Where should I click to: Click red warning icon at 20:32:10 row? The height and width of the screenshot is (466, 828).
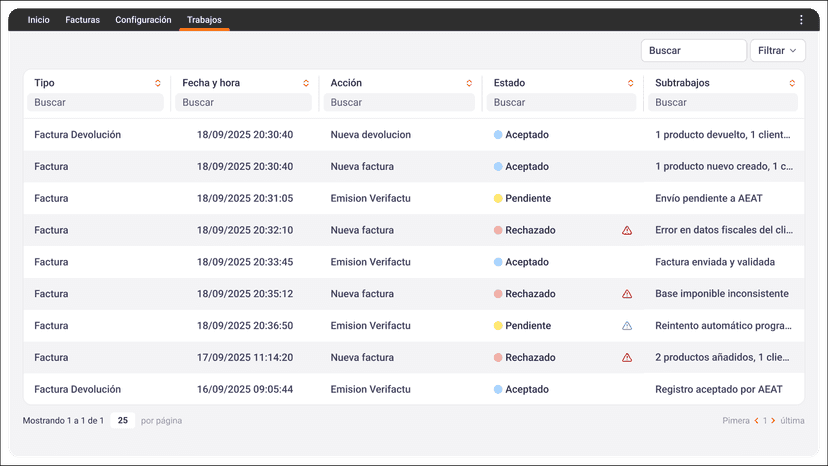click(627, 230)
